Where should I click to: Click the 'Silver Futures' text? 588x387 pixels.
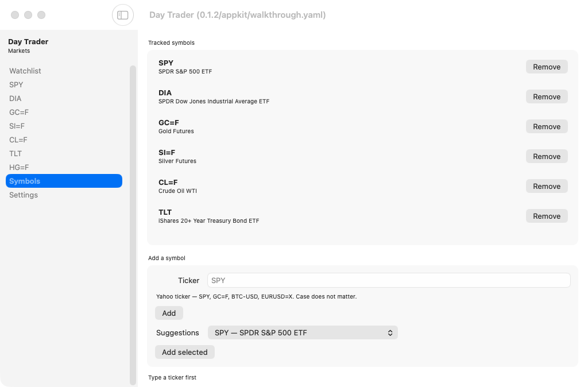[177, 161]
